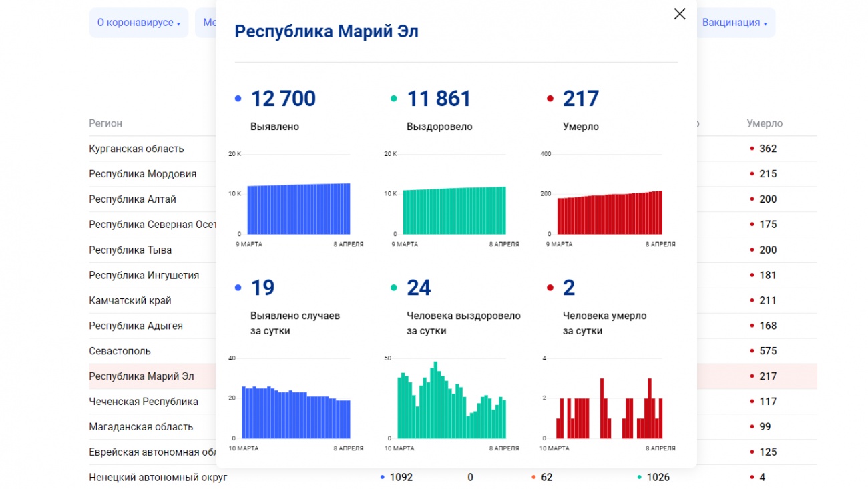Sort by the Умерло column header

coord(765,123)
